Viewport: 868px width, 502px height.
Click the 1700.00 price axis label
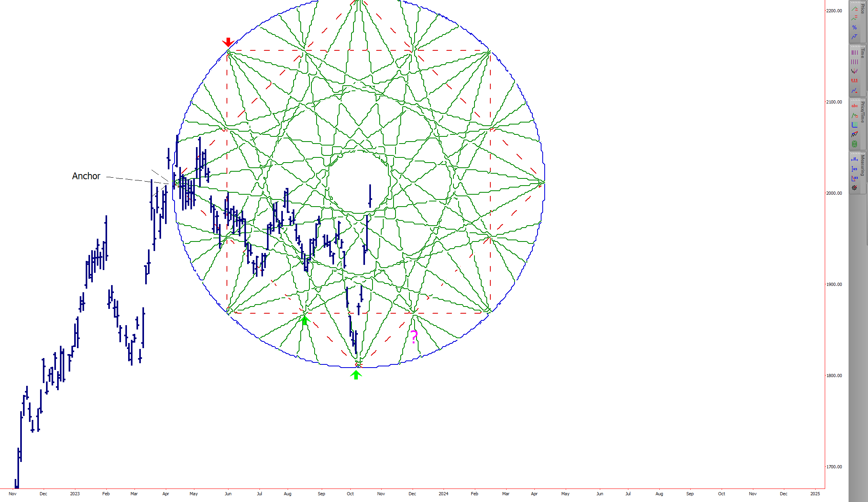[834, 467]
